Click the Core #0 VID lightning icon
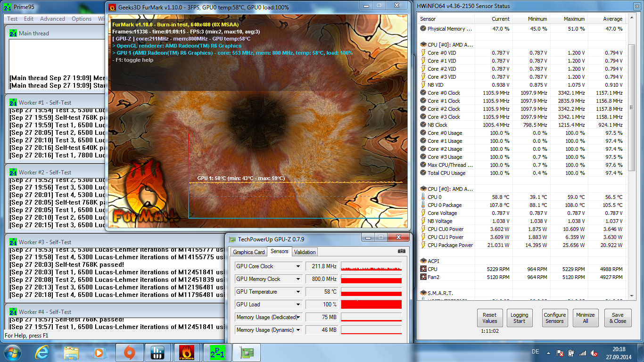644x362 pixels. (423, 53)
